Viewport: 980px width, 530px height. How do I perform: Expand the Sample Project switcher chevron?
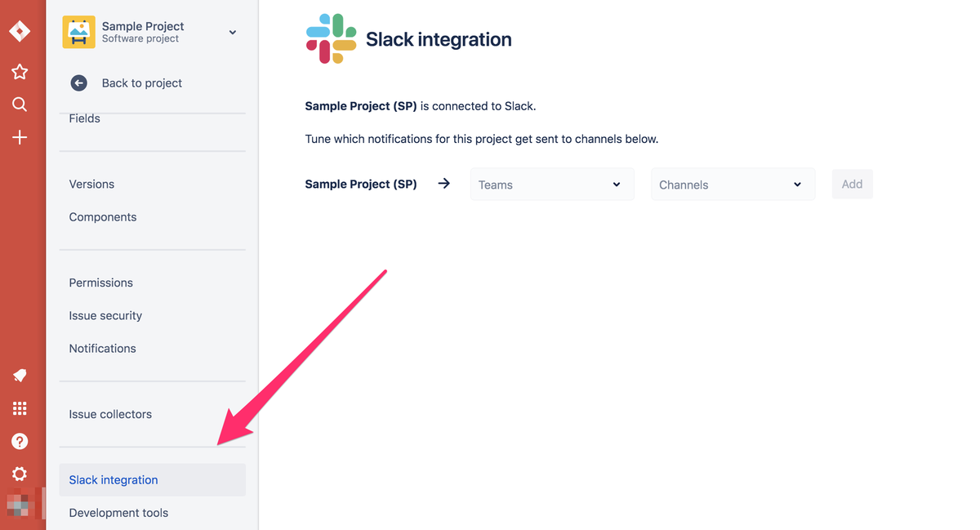pos(233,33)
